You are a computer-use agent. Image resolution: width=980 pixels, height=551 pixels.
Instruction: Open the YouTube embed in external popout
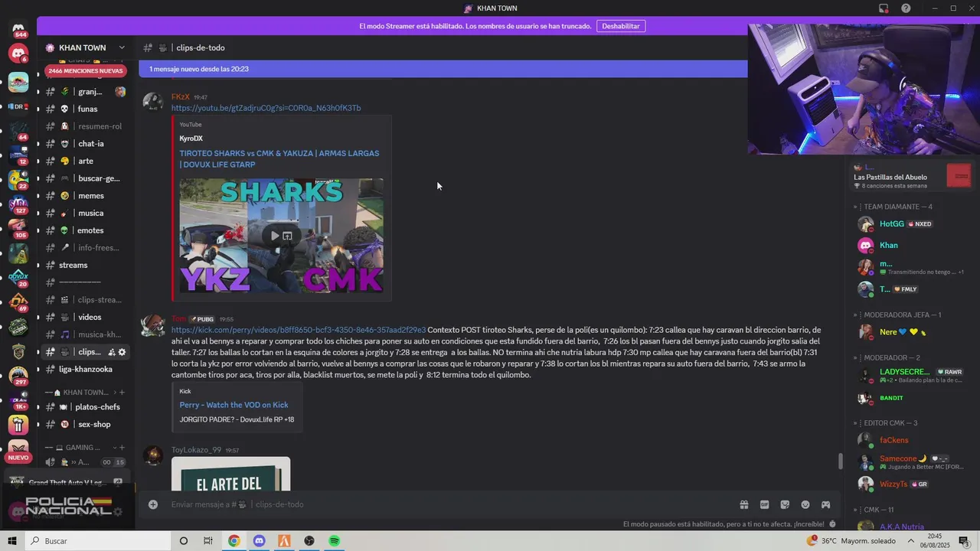point(287,236)
